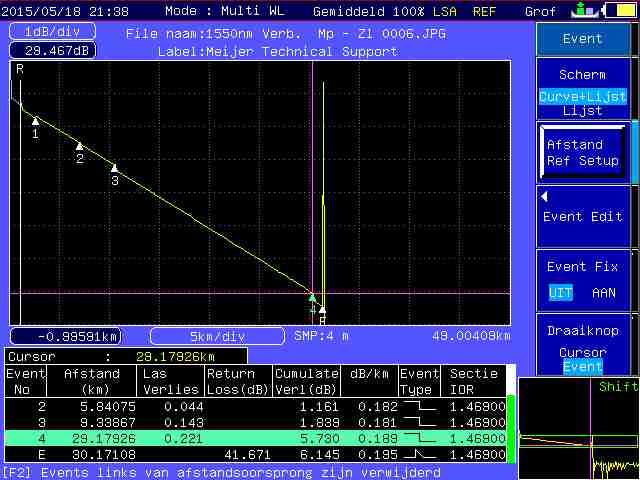Click the cyan event 4 marker triangle
Viewport: 640px width, 480px height.
[x=312, y=298]
